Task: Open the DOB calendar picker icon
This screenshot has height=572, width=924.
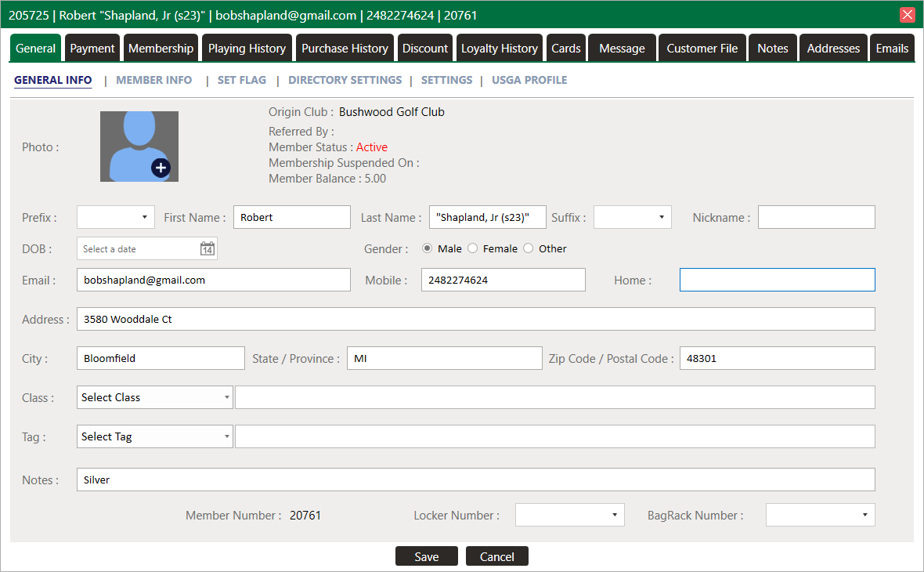Action: pos(208,249)
